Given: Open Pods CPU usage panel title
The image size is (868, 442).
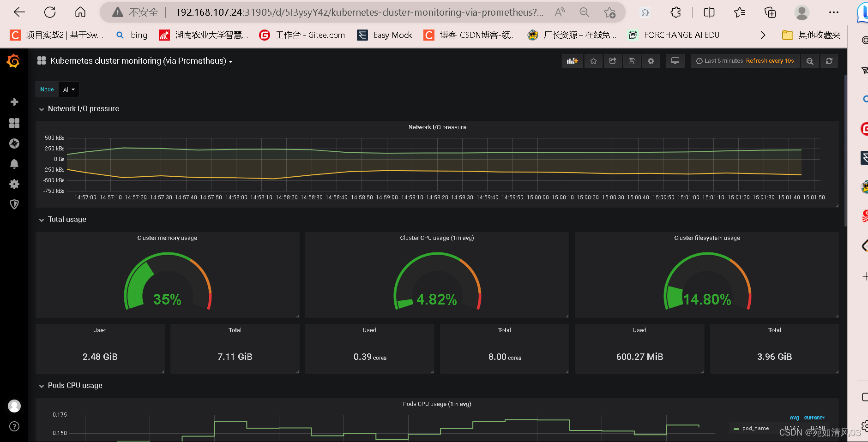Looking at the screenshot, I should (437, 404).
